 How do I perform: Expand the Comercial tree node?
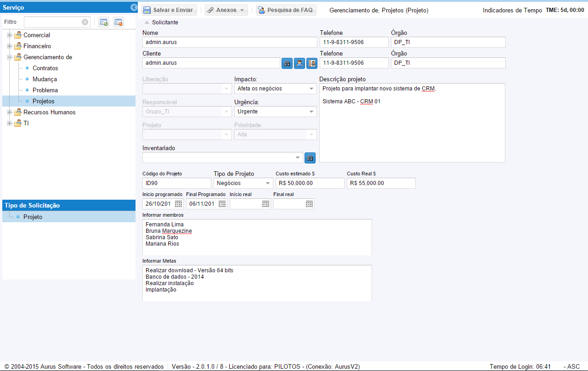pyautogui.click(x=9, y=35)
